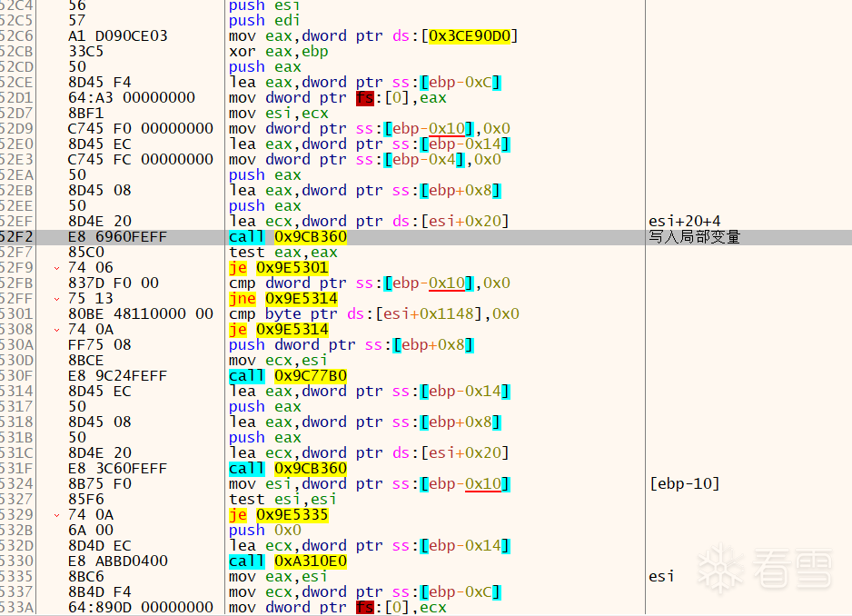Image resolution: width=852 pixels, height=616 pixels.
Task: Select the highlighted address cell 52F2
Action: (16, 237)
